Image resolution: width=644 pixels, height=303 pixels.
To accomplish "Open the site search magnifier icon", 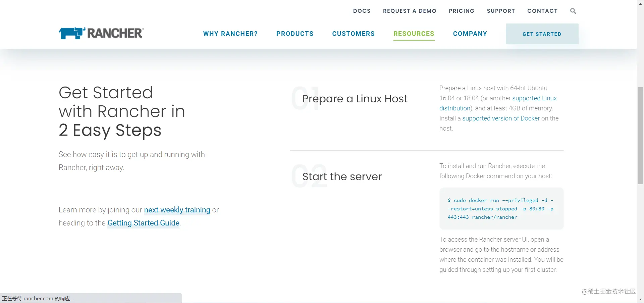I will point(573,11).
